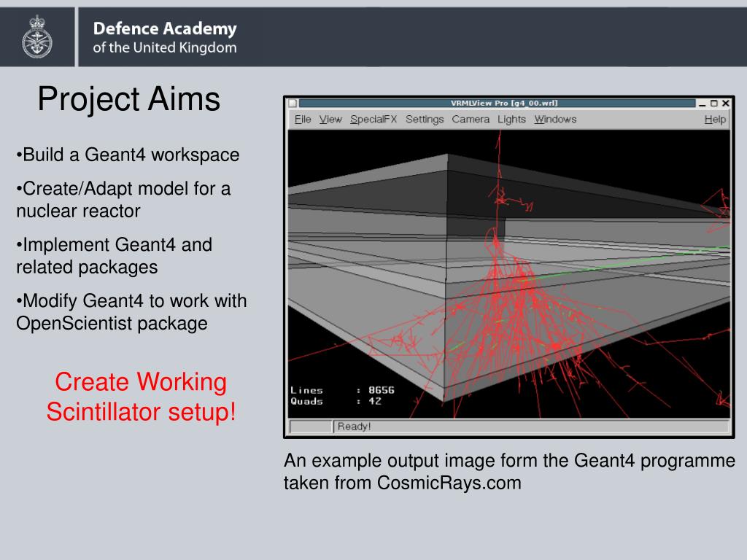Open the SpecialFX menu
Image resolution: width=747 pixels, height=560 pixels.
(373, 119)
